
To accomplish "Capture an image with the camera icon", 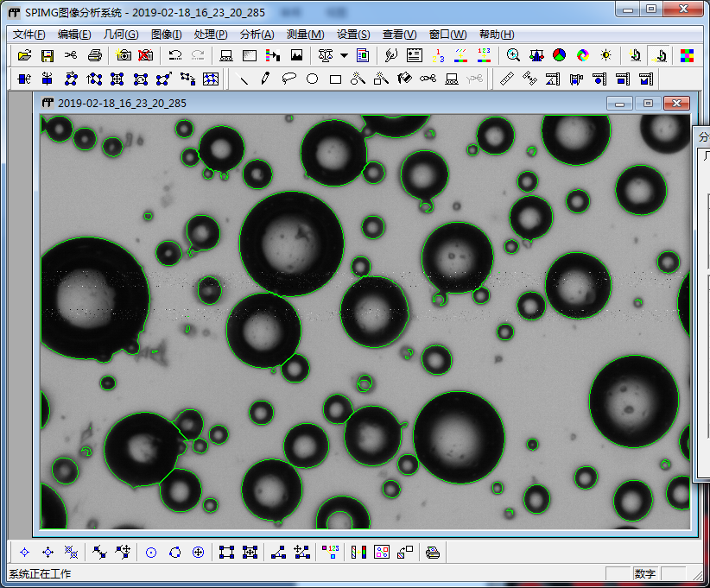I will point(124,55).
